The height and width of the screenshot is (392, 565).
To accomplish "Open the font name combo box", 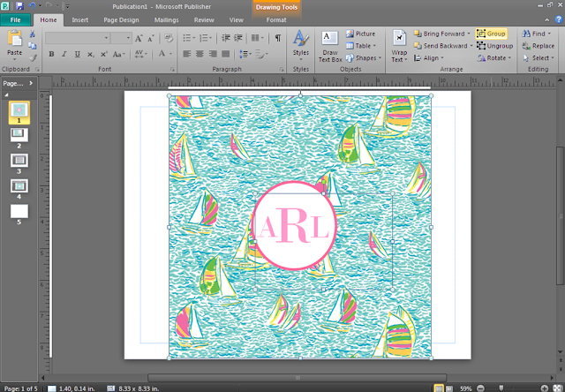I will point(78,38).
